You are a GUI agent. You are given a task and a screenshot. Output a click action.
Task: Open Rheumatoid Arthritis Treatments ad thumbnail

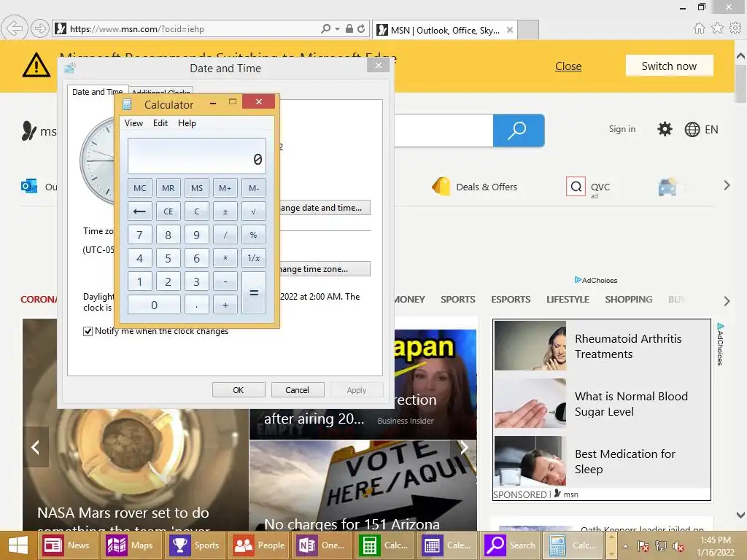coord(530,346)
